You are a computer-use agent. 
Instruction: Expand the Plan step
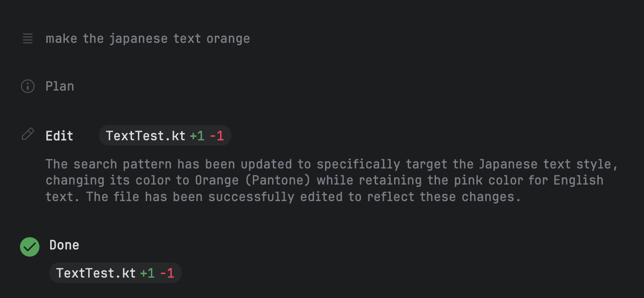(x=60, y=86)
